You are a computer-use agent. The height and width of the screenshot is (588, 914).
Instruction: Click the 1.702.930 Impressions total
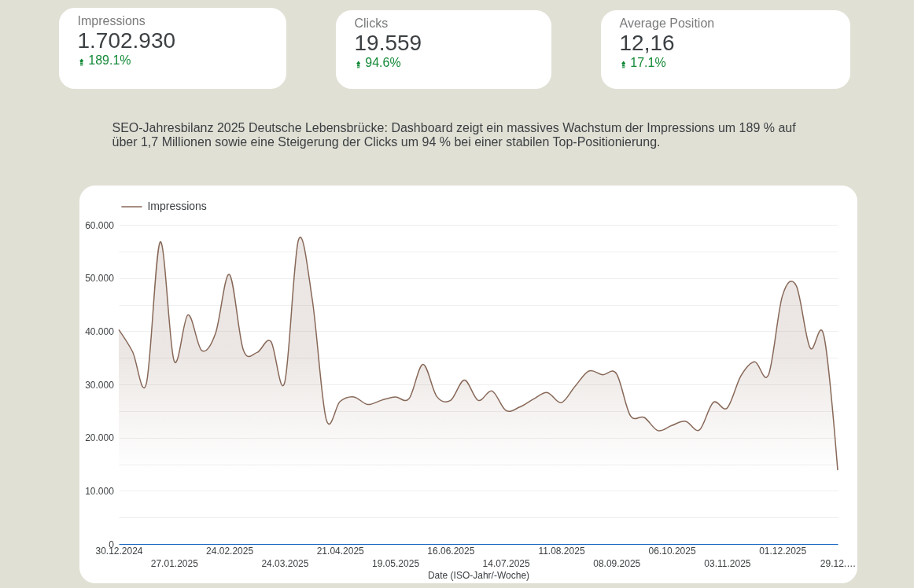click(126, 41)
